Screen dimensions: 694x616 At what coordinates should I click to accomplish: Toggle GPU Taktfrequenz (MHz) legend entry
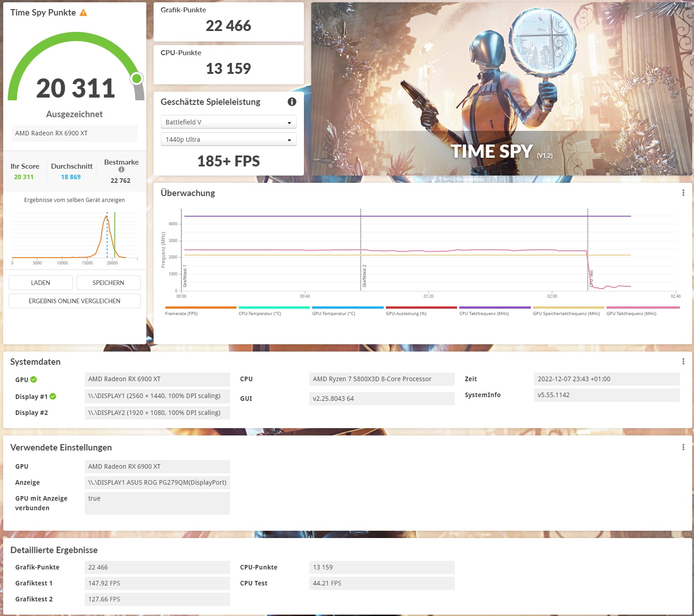point(643,311)
